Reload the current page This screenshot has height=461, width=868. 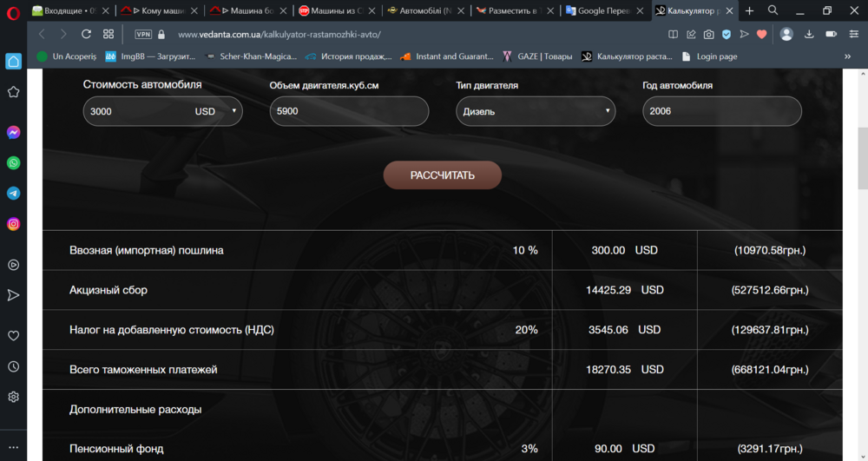86,35
